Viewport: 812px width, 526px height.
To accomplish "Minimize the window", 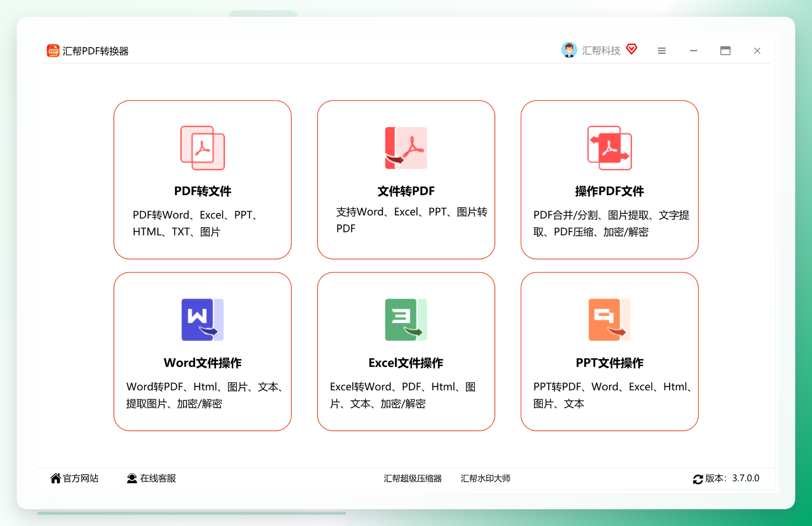I will [x=693, y=51].
